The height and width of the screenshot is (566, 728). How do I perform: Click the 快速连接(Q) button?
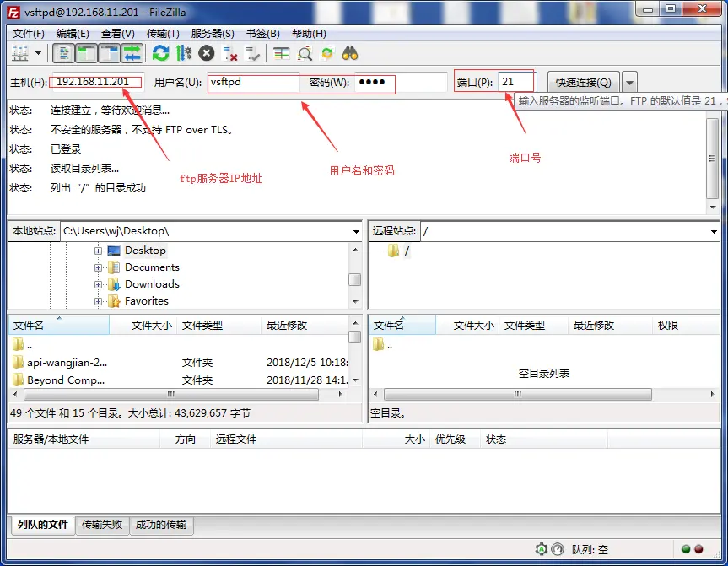(584, 82)
